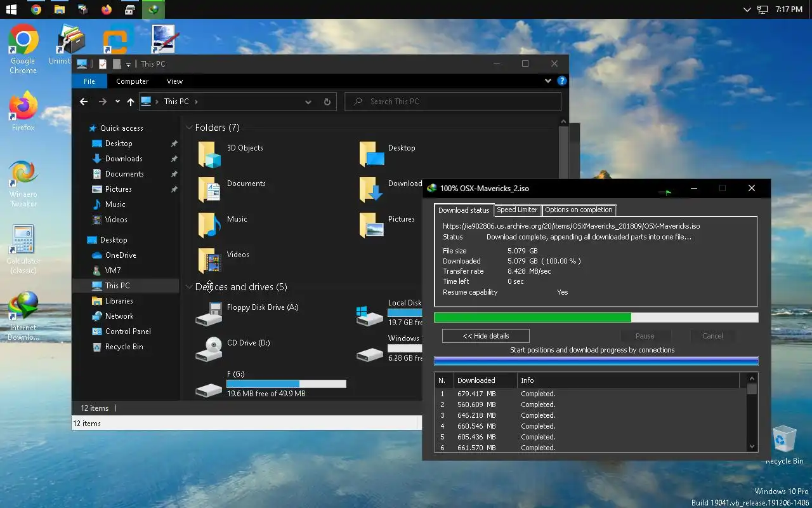Click the F (G:) drive capacity bar
Screen dimensions: 812x508
pos(286,384)
